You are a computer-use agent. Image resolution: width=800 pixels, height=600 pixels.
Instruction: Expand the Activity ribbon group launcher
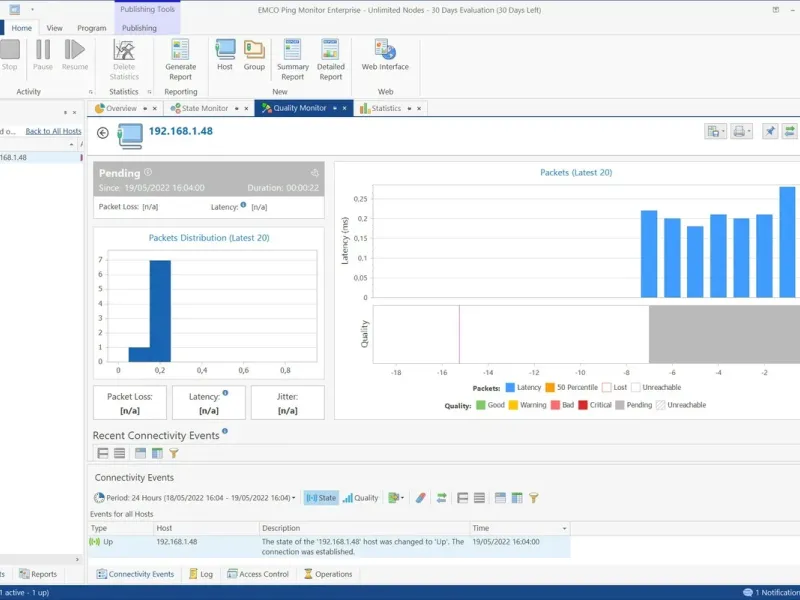(x=91, y=92)
